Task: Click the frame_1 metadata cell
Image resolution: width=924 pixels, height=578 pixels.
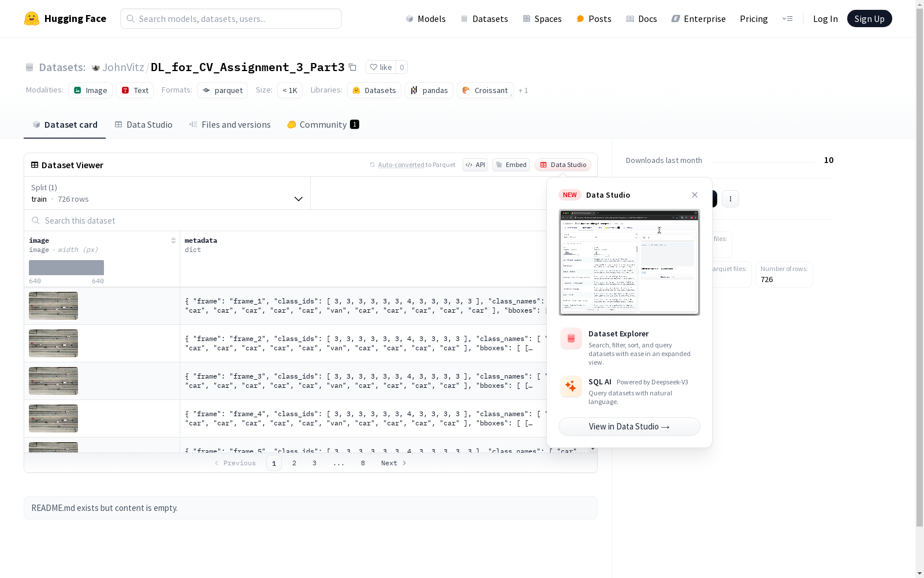Action: [363, 306]
